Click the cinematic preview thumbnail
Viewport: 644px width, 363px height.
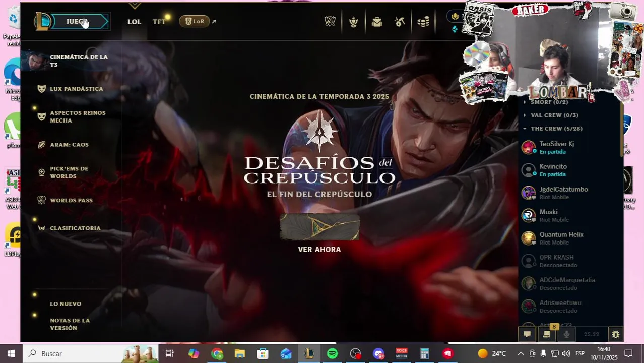tap(319, 226)
